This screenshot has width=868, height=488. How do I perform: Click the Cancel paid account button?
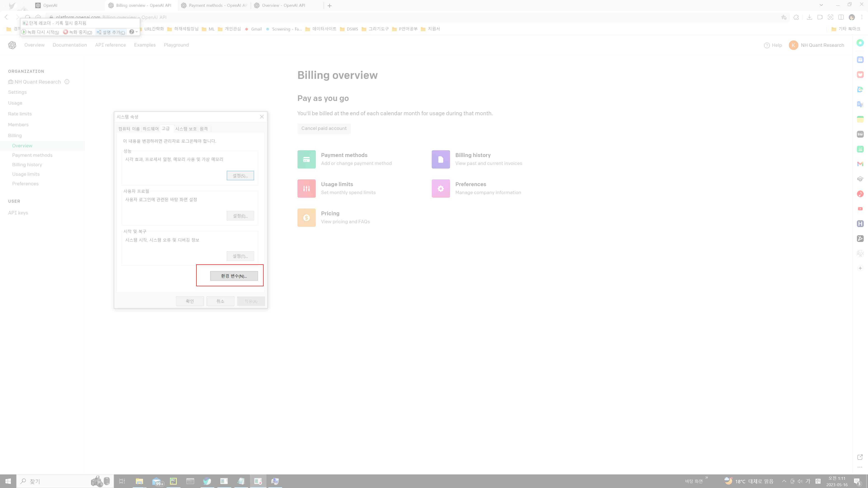coord(324,128)
